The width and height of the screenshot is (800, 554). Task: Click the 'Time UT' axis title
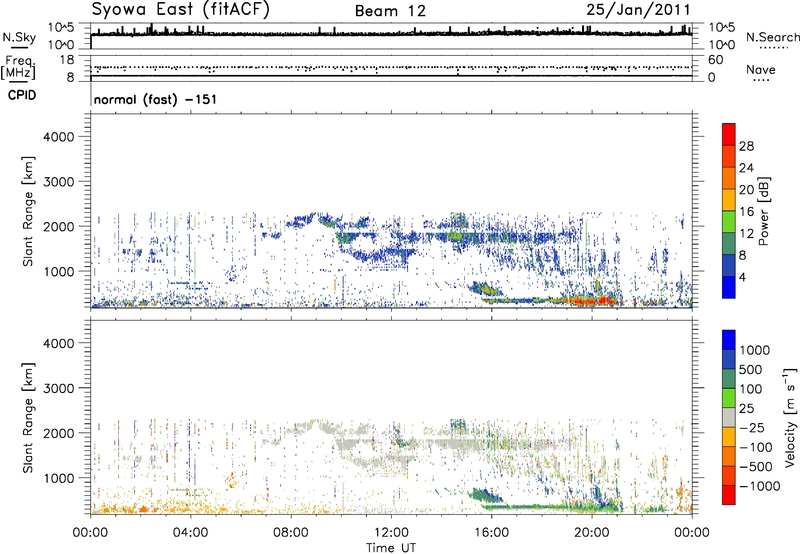click(391, 548)
